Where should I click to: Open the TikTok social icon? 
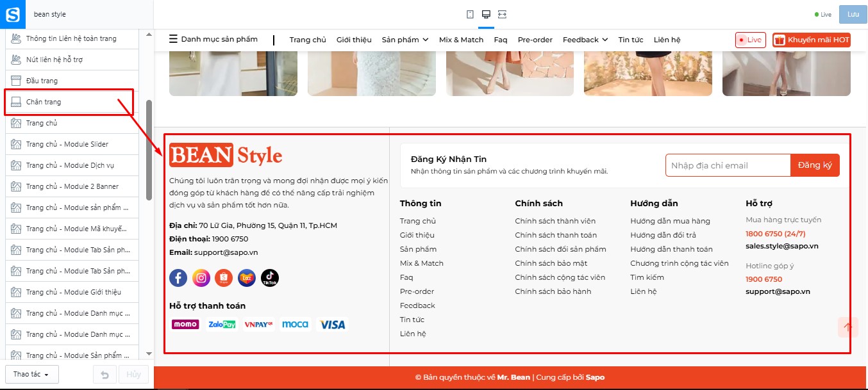pyautogui.click(x=270, y=278)
